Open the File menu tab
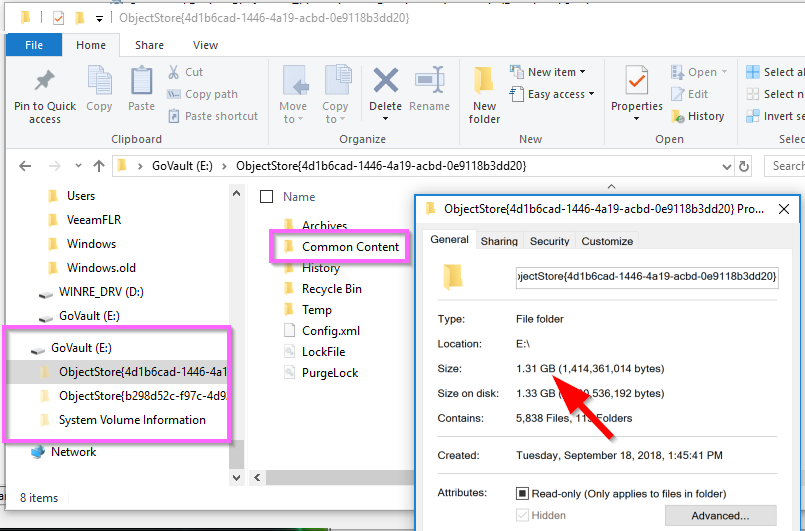805x531 pixels. point(34,45)
